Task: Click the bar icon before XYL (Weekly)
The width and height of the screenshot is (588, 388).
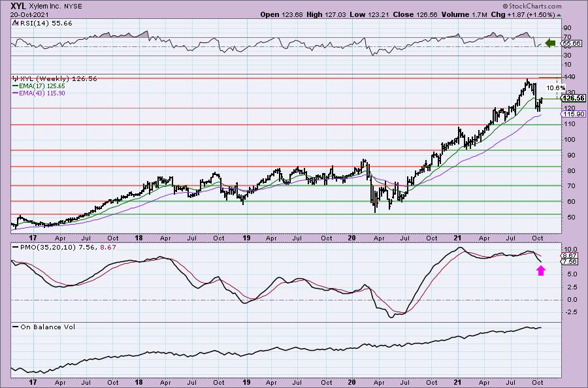Action: coord(16,79)
